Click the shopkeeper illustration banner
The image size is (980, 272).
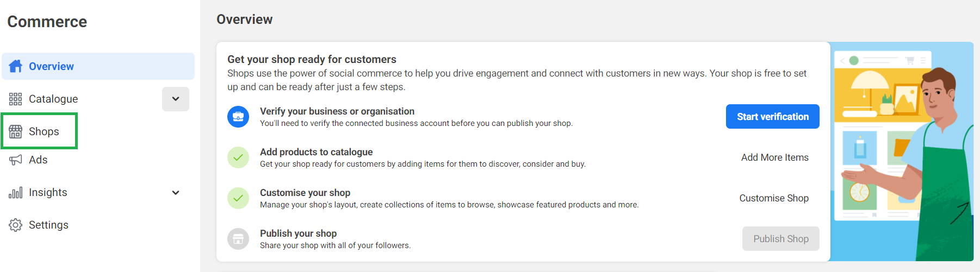click(x=902, y=151)
